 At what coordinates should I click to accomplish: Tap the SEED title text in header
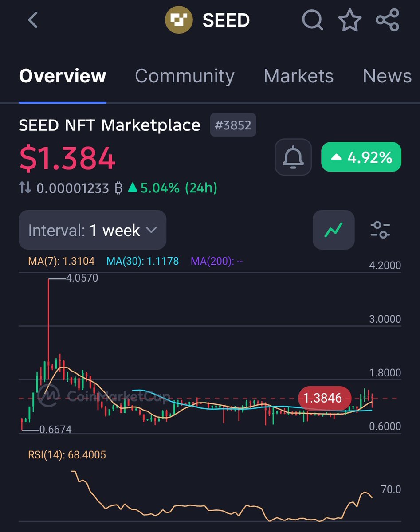pyautogui.click(x=226, y=20)
